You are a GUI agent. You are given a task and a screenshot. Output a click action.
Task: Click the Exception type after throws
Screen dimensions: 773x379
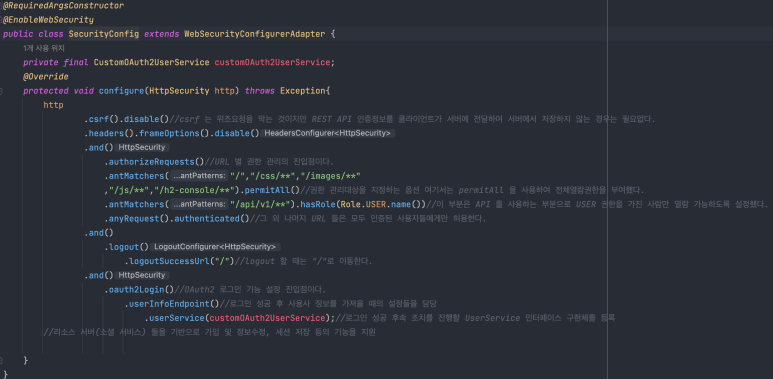302,91
